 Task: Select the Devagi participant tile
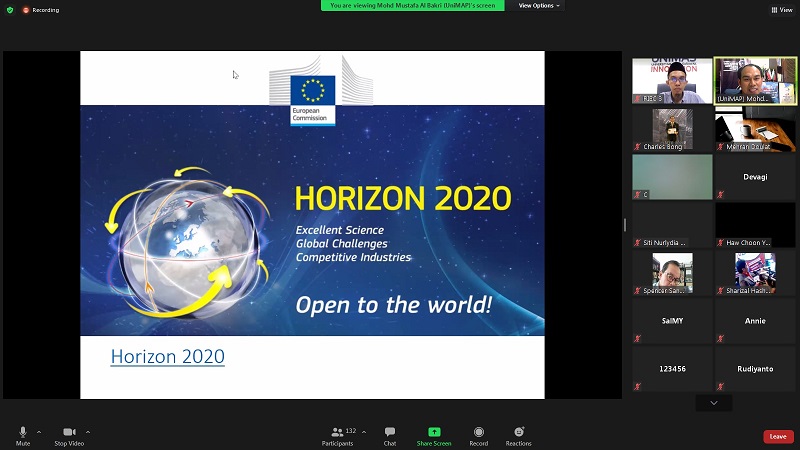point(755,177)
